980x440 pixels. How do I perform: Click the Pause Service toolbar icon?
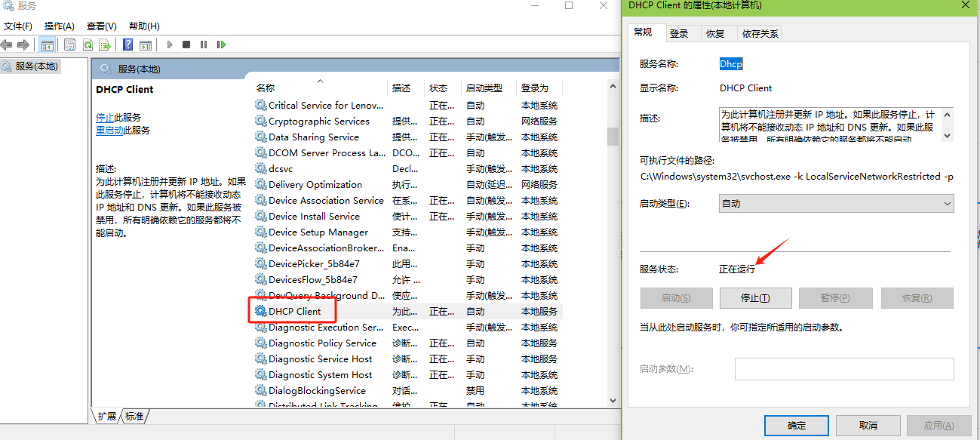pyautogui.click(x=204, y=45)
